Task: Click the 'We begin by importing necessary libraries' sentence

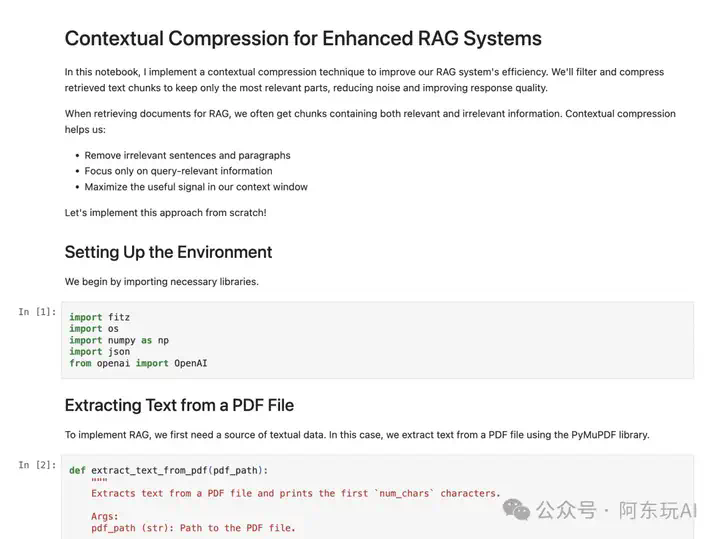Action: pos(162,282)
